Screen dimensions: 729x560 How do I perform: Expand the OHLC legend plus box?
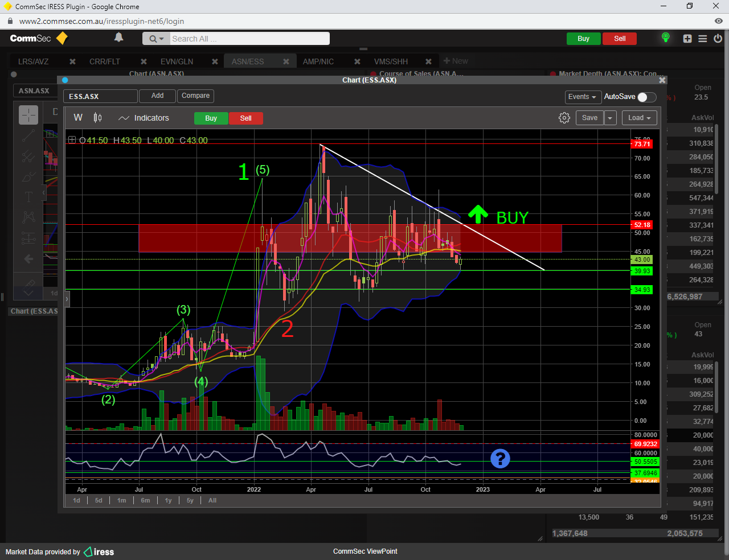coord(72,140)
